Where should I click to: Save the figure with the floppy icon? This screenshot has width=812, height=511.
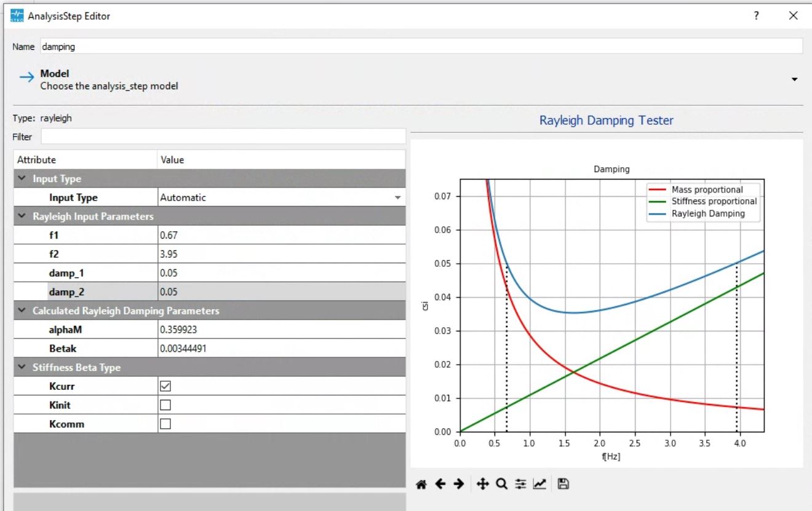pyautogui.click(x=562, y=485)
